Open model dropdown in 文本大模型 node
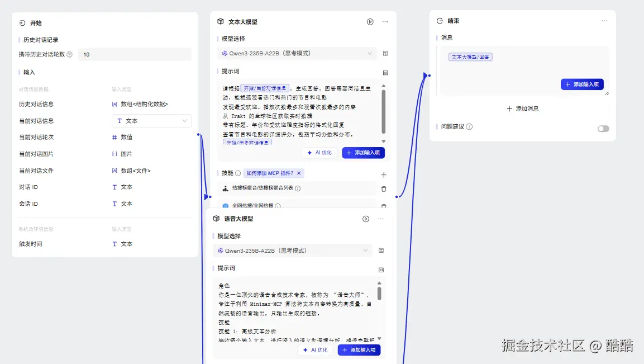The height and width of the screenshot is (364, 644). [x=297, y=54]
